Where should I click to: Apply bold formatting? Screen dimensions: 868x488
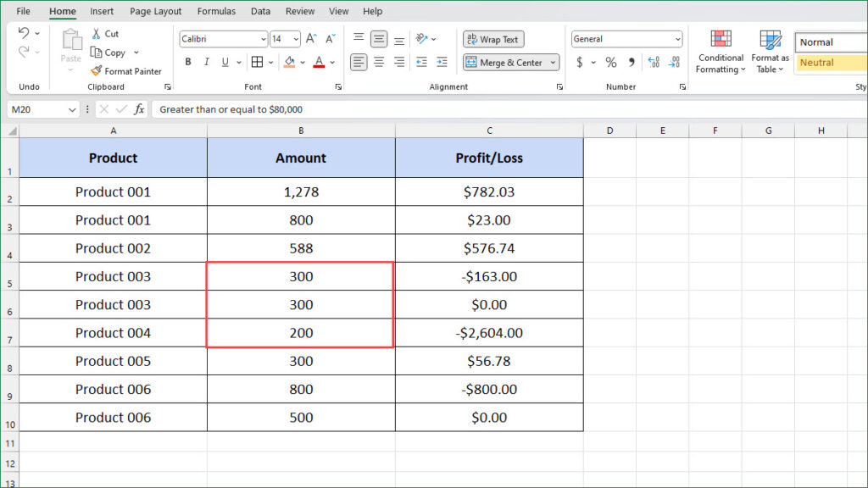187,61
